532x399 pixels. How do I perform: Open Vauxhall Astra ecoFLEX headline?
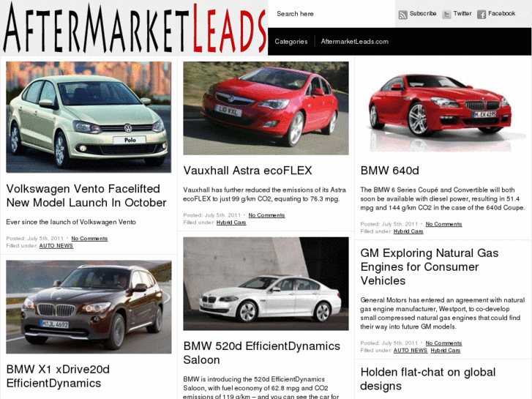[x=247, y=171]
